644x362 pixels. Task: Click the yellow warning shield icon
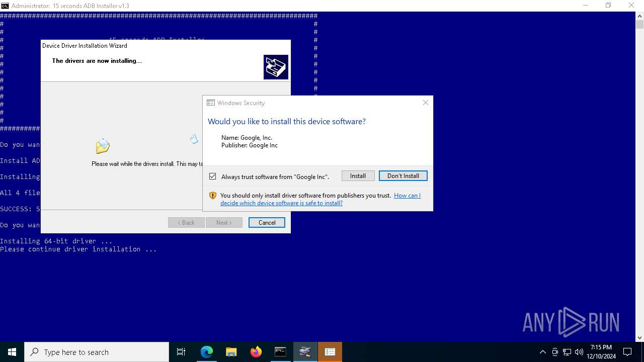point(213,196)
